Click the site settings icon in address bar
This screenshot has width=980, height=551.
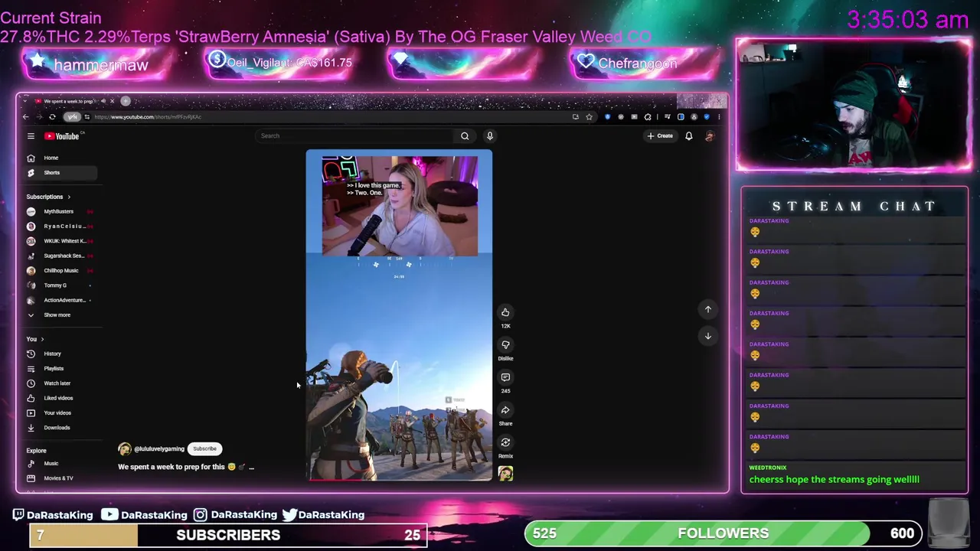(87, 117)
